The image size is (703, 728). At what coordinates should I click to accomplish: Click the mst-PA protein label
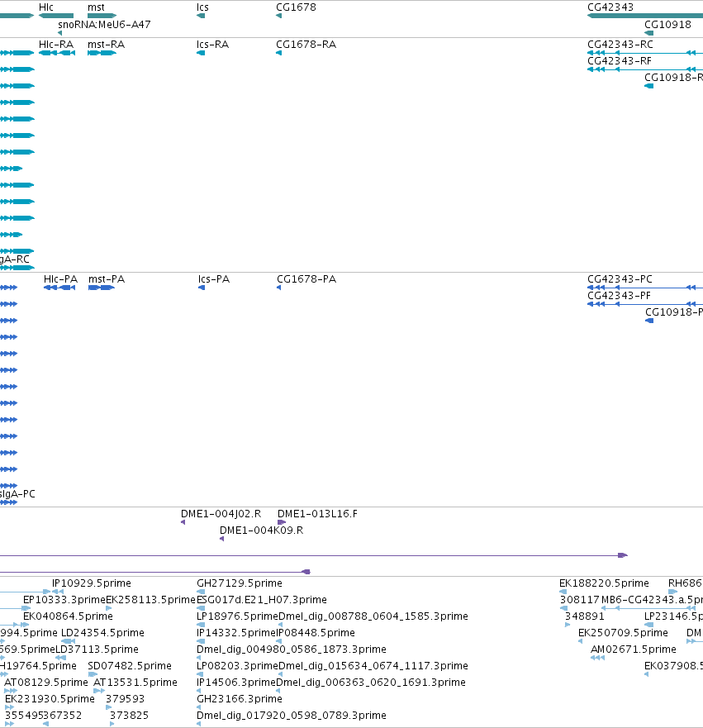107,279
